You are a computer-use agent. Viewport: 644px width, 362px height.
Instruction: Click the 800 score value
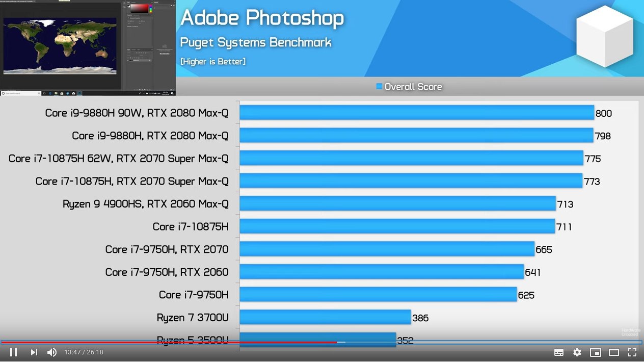pos(604,114)
